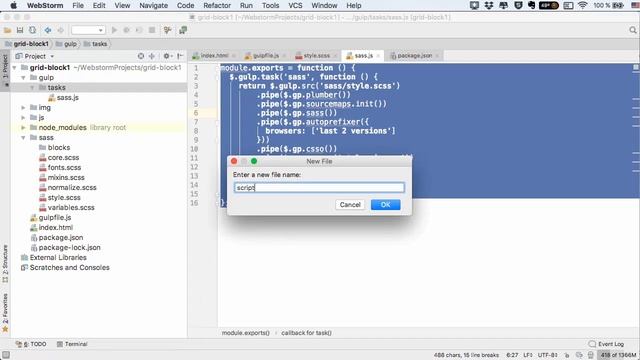
Task: Click the toolbar icon after VCS update
Action: click(183, 30)
